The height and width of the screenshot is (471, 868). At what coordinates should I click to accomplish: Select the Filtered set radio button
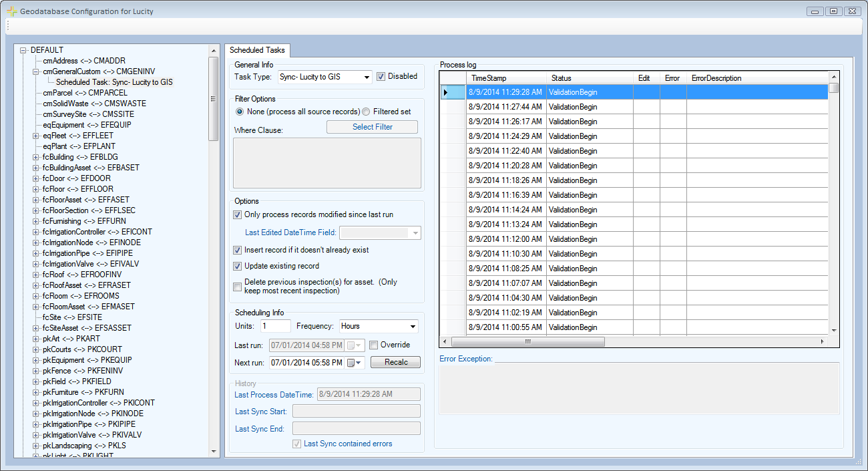coord(366,112)
